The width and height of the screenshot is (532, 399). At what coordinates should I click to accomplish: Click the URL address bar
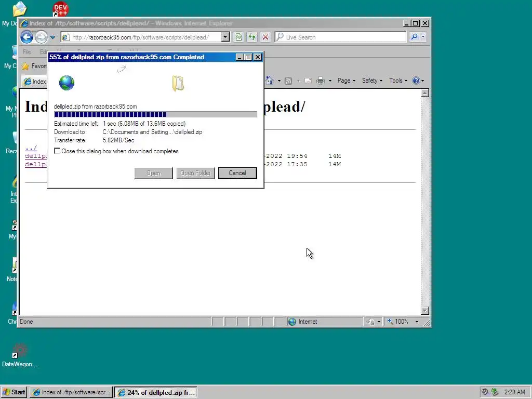(x=141, y=37)
